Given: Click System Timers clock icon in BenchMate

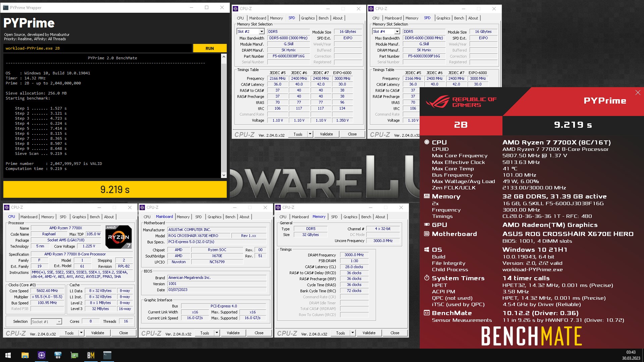Looking at the screenshot, I should point(427,278).
